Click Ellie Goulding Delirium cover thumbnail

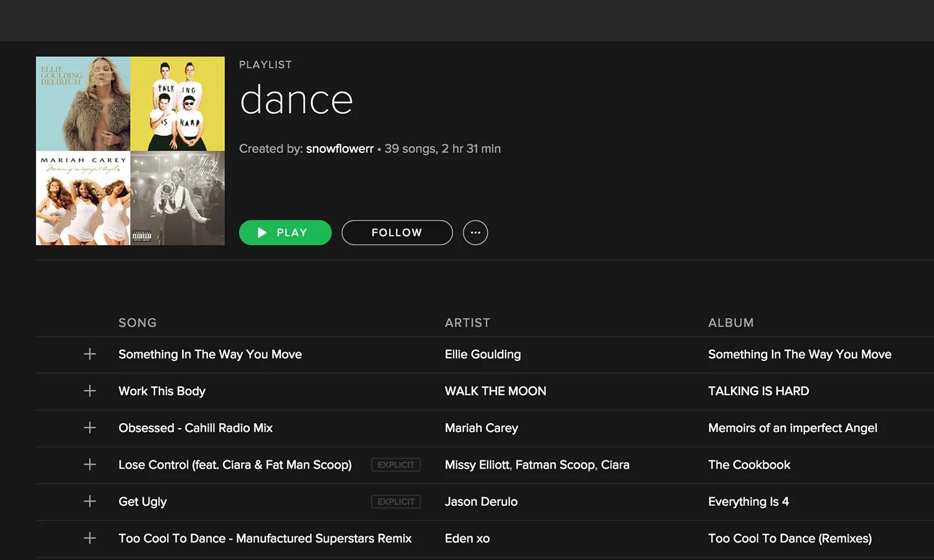coord(83,103)
